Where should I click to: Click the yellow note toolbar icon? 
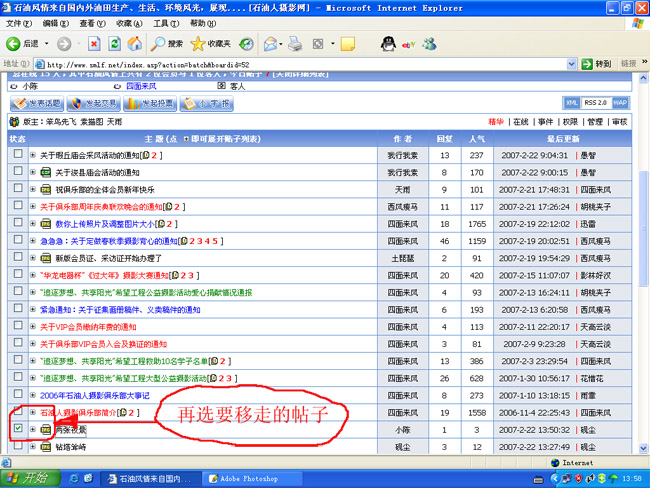pos(347,44)
